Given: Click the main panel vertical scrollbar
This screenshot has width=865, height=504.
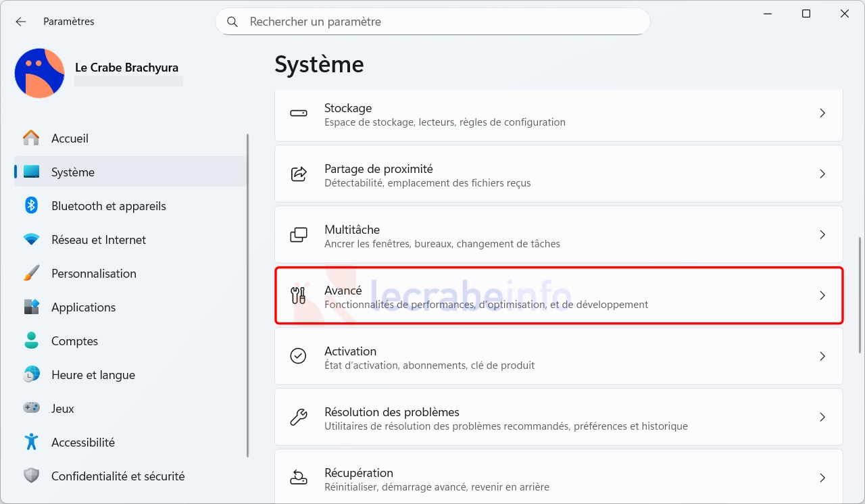Looking at the screenshot, I should 860,295.
